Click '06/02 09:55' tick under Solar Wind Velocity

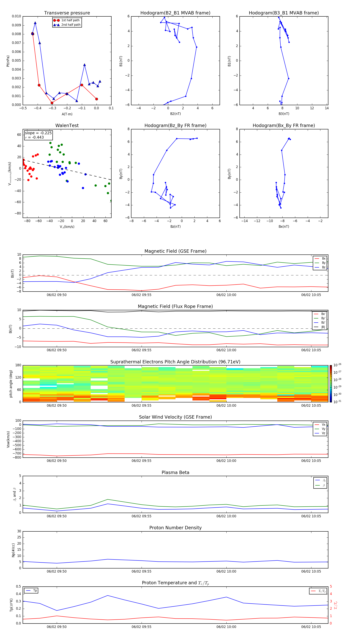click(141, 461)
